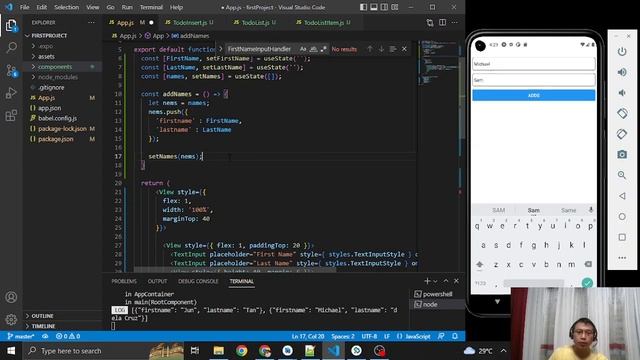Open the Accounts menu icon
The height and width of the screenshot is (360, 640).
click(11, 297)
